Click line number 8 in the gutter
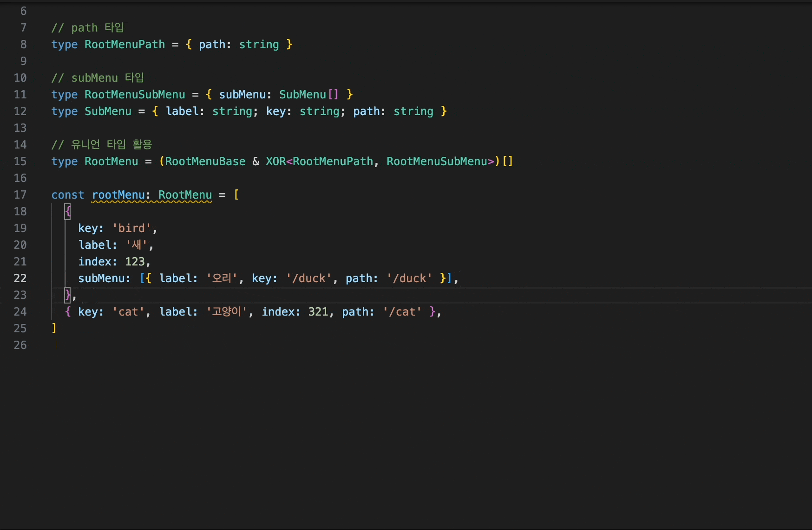The height and width of the screenshot is (530, 812). point(23,45)
